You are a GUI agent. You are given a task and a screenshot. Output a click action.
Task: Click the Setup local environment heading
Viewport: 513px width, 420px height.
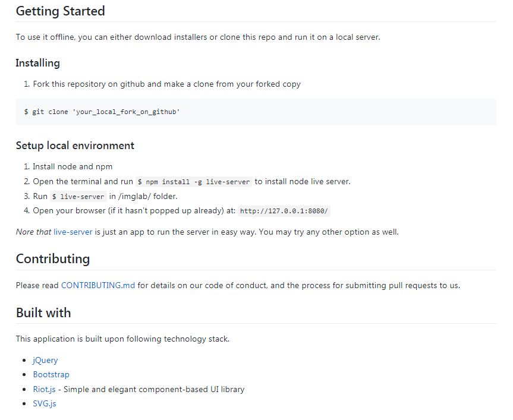click(75, 146)
